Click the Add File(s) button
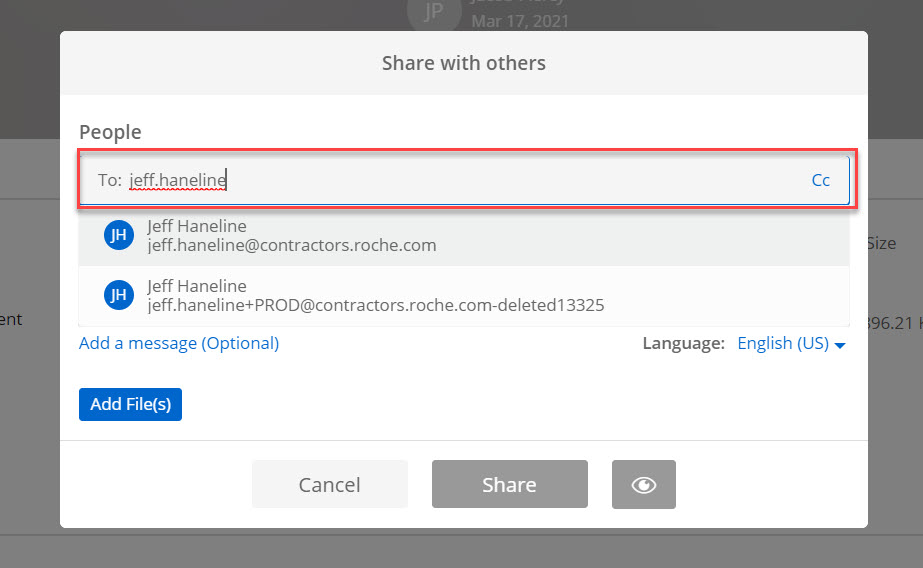923x568 pixels. pos(130,404)
